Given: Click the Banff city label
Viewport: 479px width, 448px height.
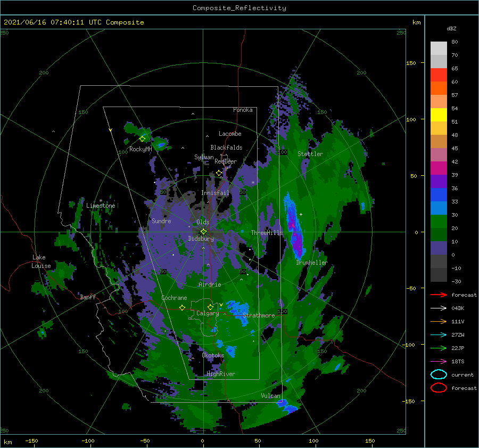Looking at the screenshot, I should (x=88, y=297).
